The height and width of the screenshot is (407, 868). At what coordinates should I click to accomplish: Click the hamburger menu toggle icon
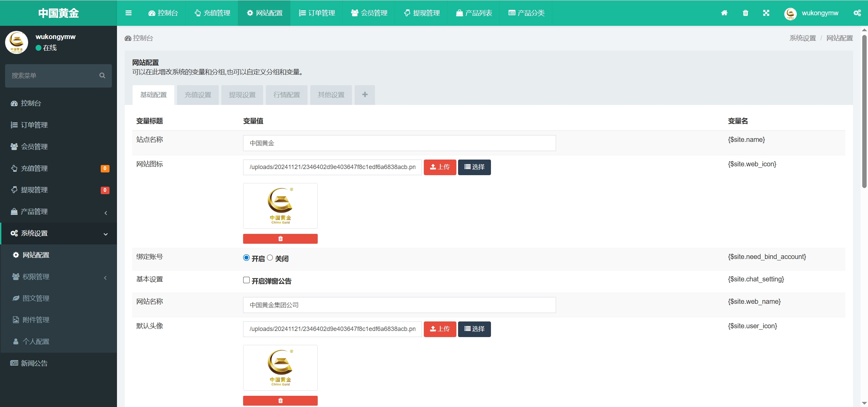coord(128,13)
